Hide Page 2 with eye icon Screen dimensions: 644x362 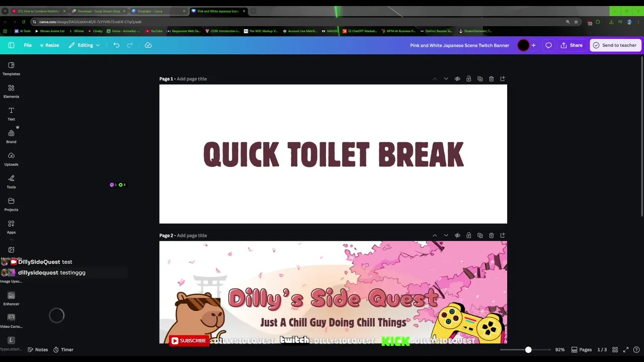(x=457, y=235)
